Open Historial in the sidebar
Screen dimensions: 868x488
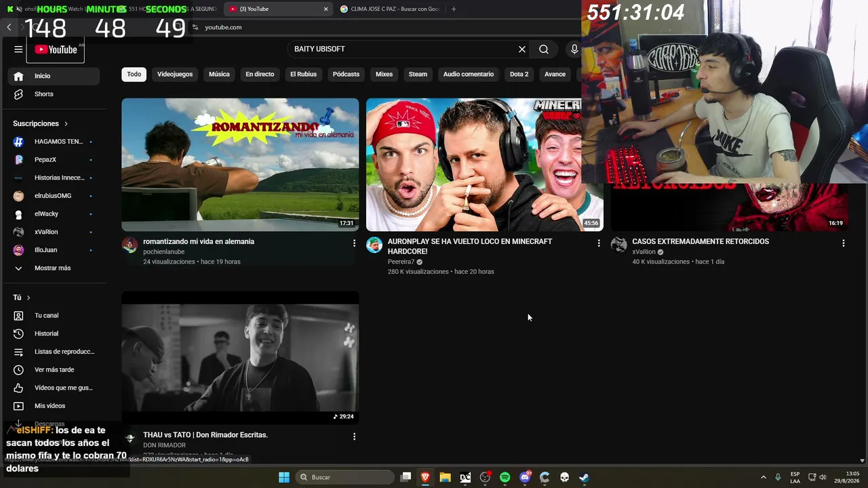pyautogui.click(x=54, y=333)
